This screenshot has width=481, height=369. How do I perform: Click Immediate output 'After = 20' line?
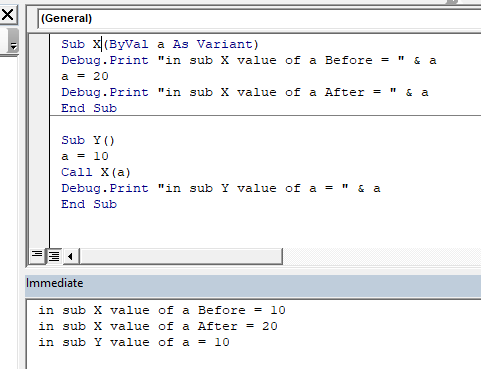158,326
